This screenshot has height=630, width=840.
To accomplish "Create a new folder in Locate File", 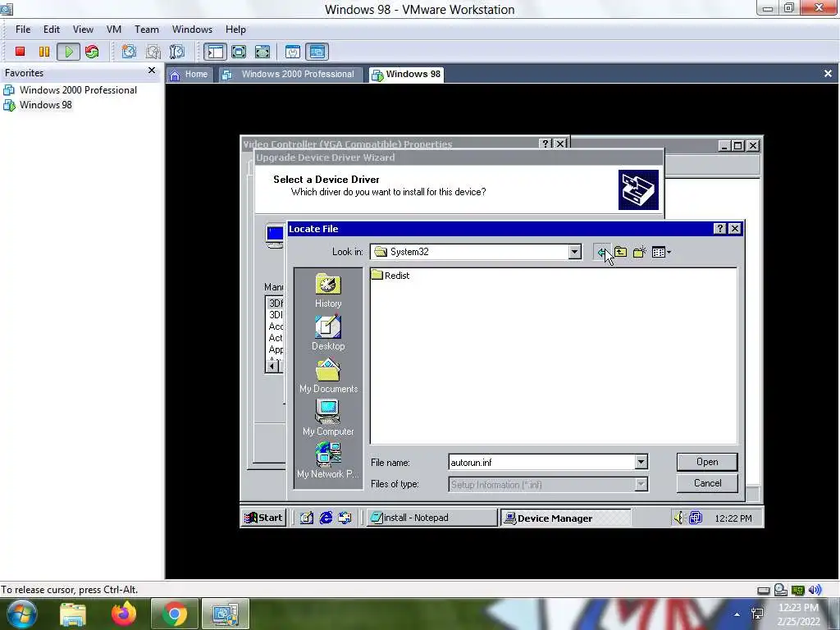I will [640, 252].
